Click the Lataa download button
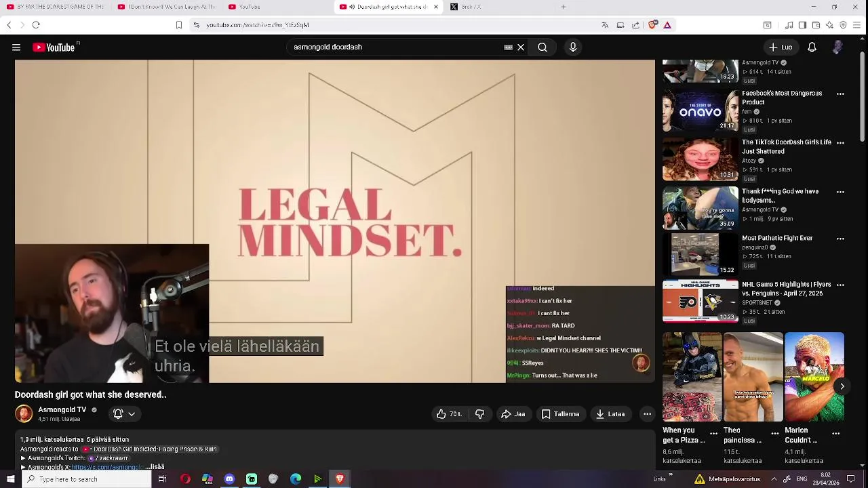The height and width of the screenshot is (488, 868). click(x=610, y=414)
